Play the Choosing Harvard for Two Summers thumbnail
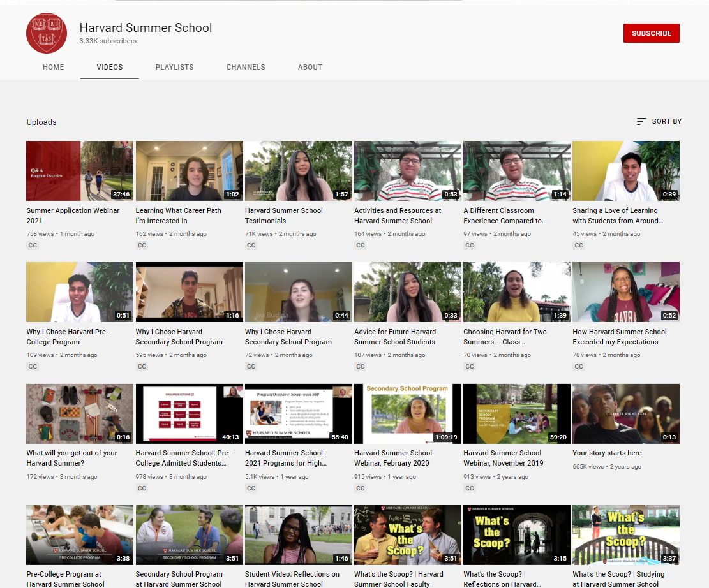The image size is (709, 588). [x=517, y=292]
